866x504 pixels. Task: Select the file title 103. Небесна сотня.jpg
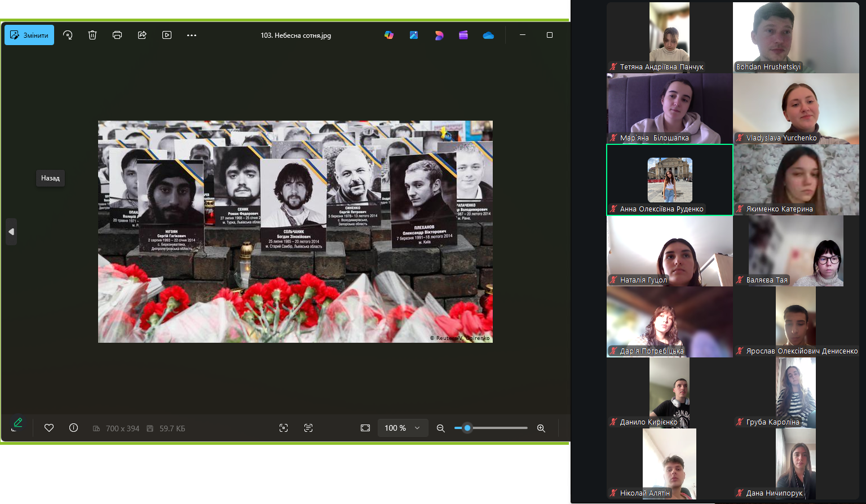tap(296, 35)
